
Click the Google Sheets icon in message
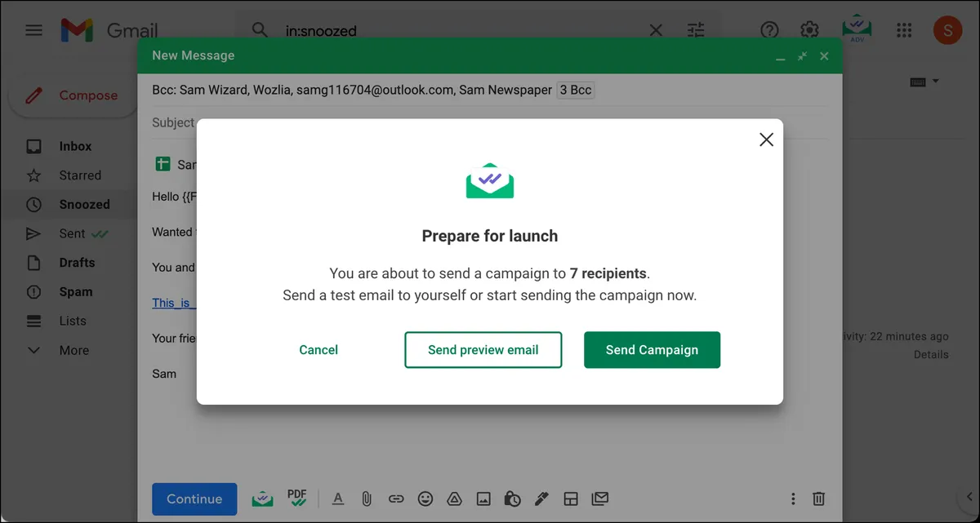pyautogui.click(x=163, y=164)
